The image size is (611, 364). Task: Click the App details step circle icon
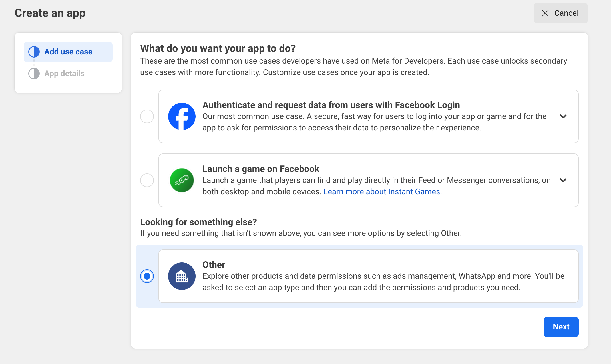[34, 73]
